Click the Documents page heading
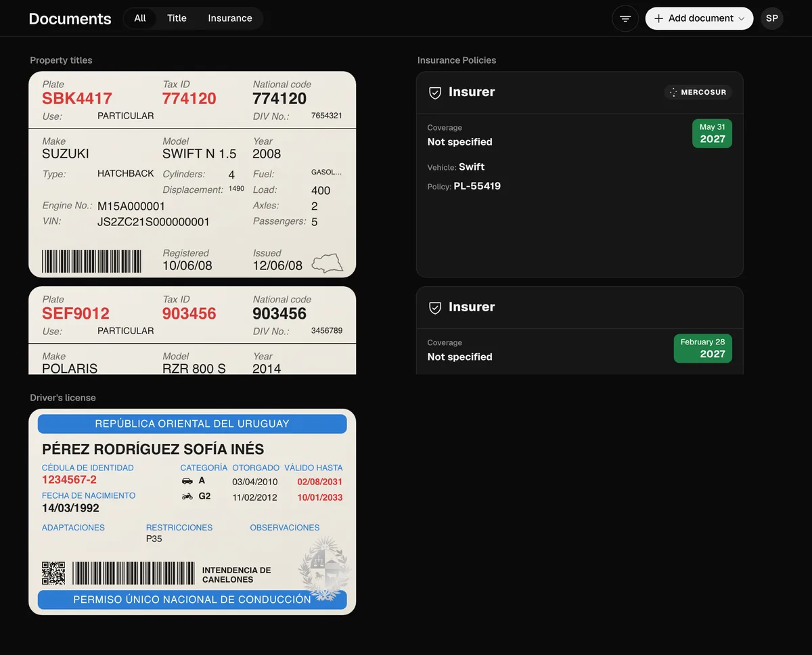 70,19
